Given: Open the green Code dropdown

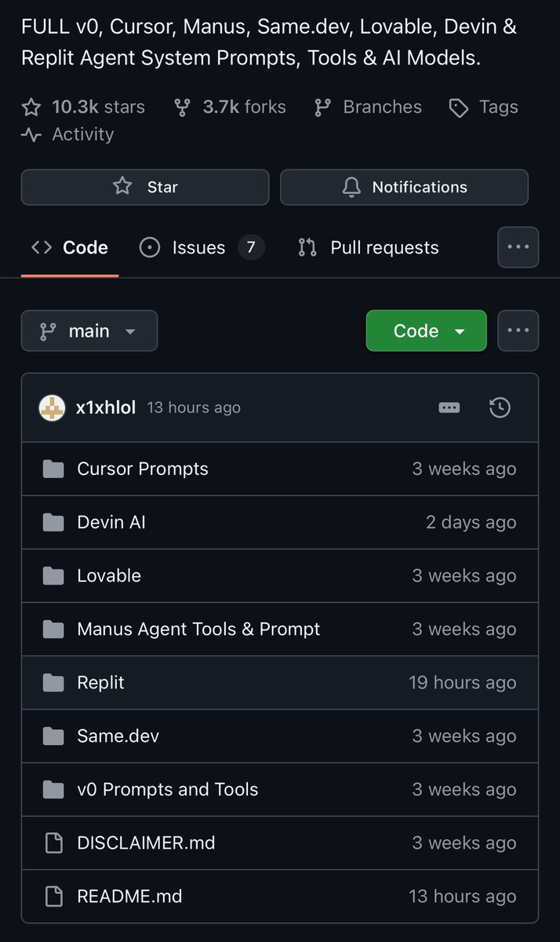Looking at the screenshot, I should click(x=426, y=330).
